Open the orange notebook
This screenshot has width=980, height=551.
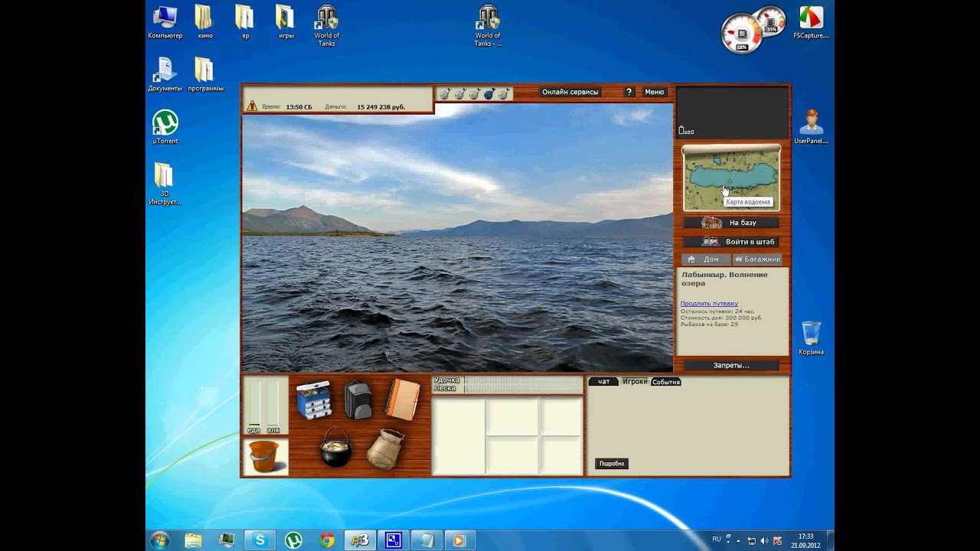(403, 399)
